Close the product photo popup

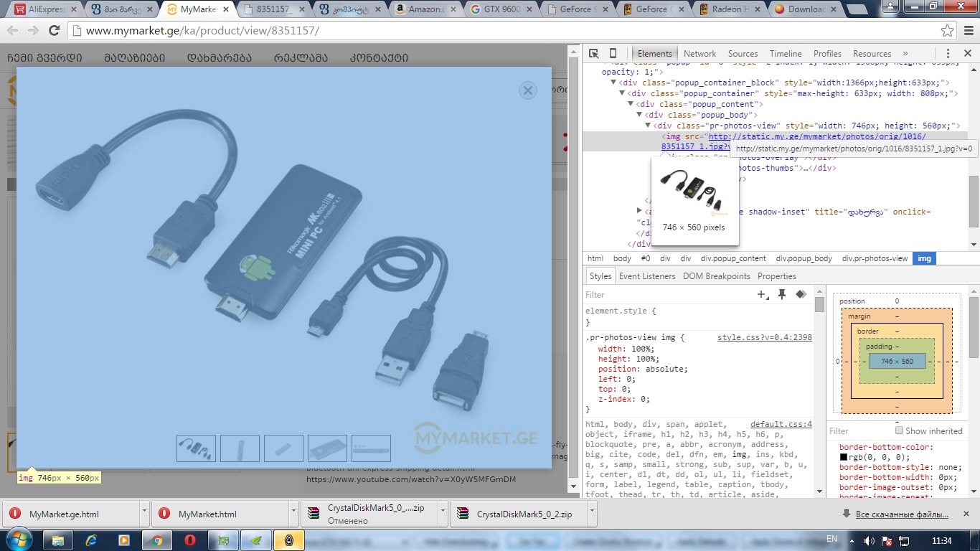coord(528,90)
